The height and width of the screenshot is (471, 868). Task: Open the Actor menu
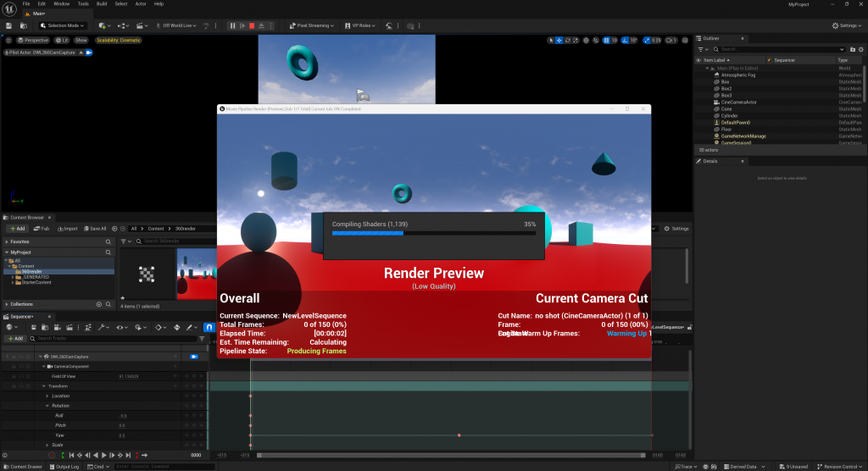(141, 4)
